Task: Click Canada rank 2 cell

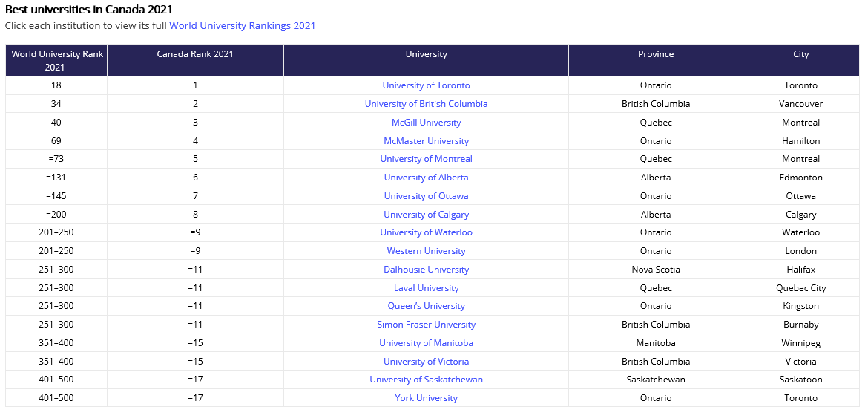Action: click(195, 104)
